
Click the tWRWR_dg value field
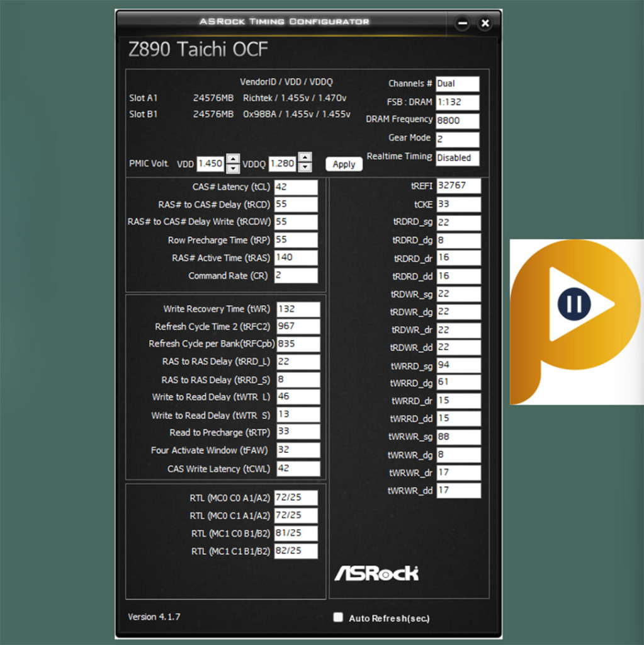(458, 455)
